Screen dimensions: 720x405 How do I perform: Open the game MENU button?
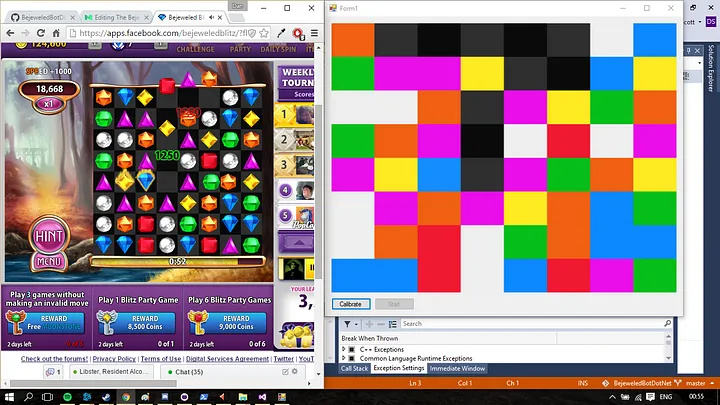click(49, 261)
